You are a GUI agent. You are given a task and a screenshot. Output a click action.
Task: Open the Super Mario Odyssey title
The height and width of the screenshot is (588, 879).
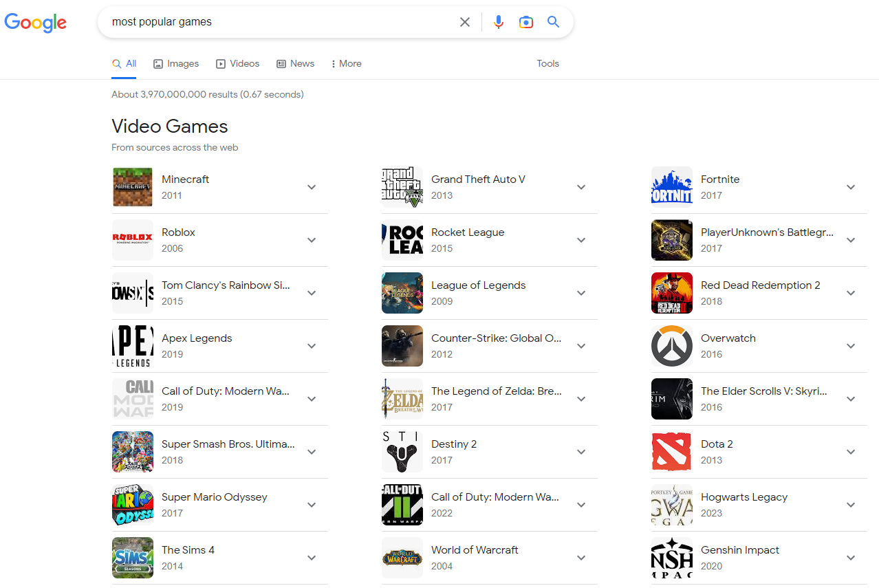pos(214,497)
